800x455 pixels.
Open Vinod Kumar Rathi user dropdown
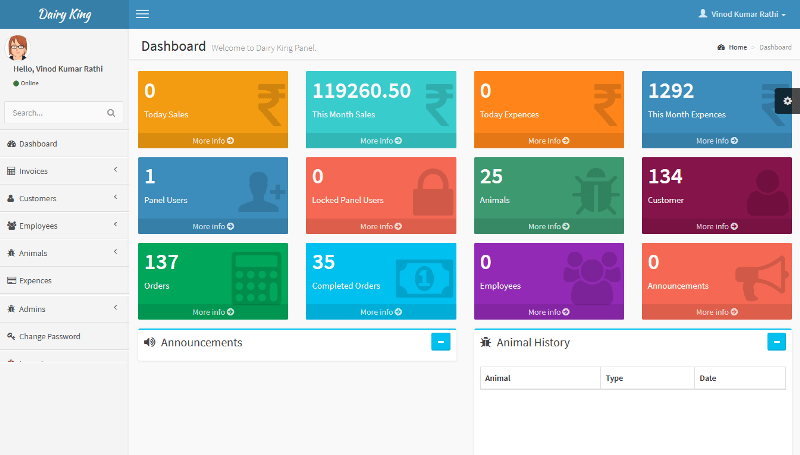741,14
